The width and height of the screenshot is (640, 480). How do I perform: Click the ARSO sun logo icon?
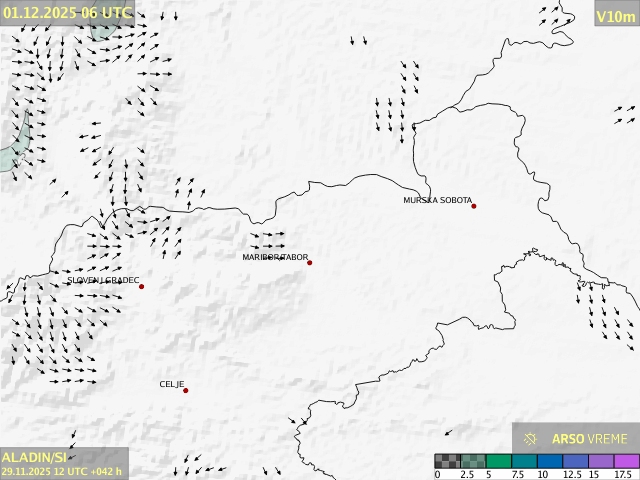(531, 439)
